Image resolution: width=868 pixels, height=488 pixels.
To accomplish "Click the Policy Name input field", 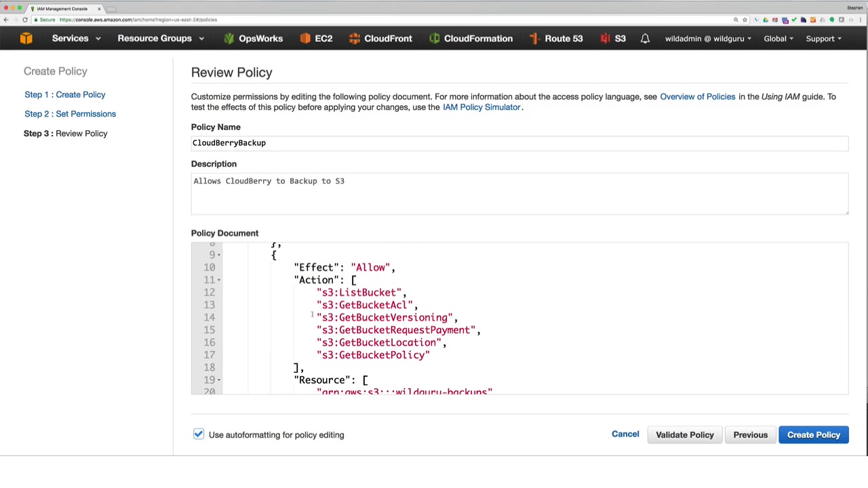I will tap(519, 143).
